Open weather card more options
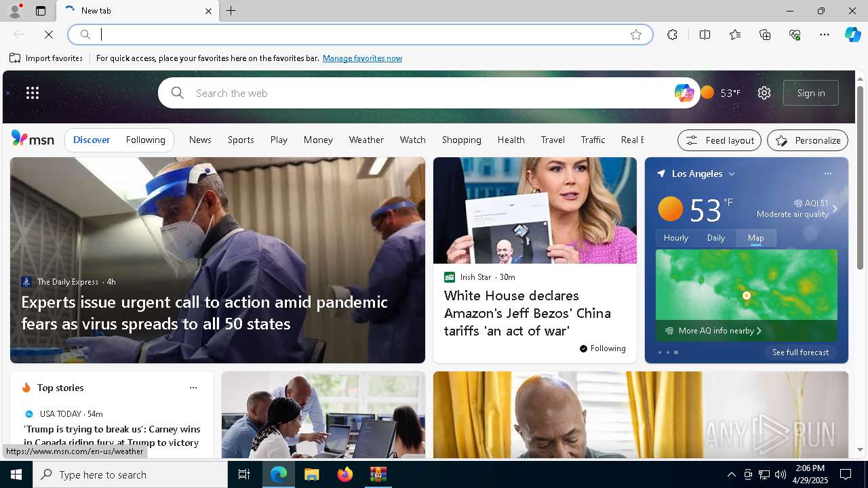The height and width of the screenshot is (488, 868). [827, 174]
